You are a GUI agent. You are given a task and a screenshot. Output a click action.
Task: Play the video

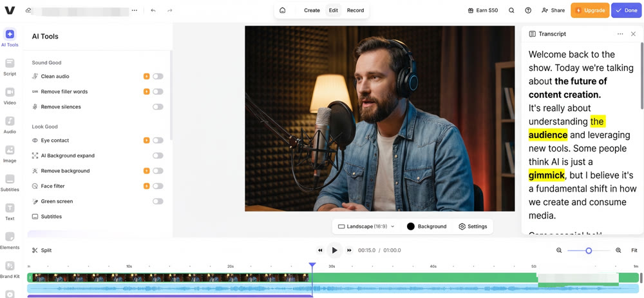334,250
